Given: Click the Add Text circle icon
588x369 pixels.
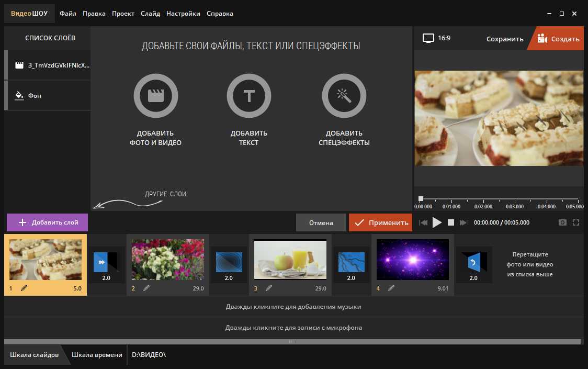Looking at the screenshot, I should pos(249,96).
